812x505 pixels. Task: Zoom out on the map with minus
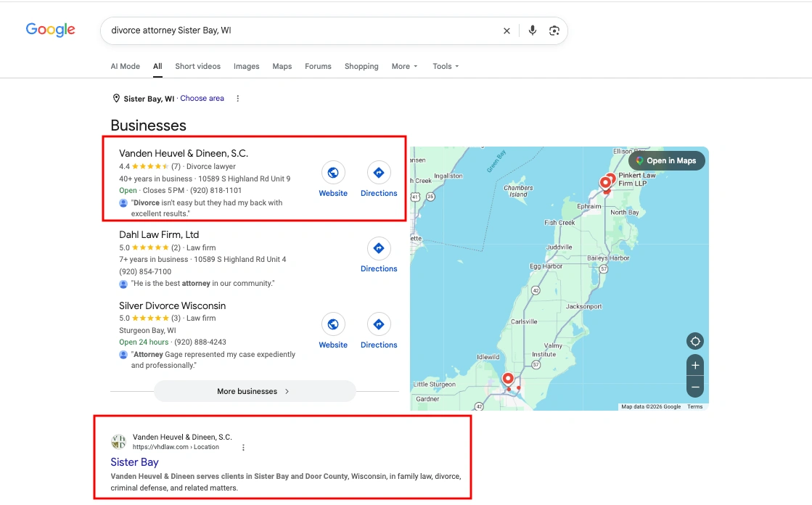click(695, 387)
